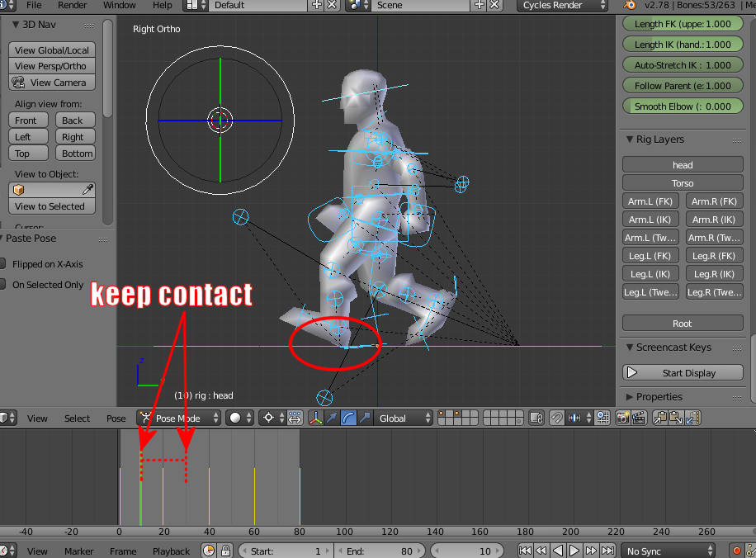Open the No Sync dropdown
Viewport: 756px width, 558px height.
669,551
